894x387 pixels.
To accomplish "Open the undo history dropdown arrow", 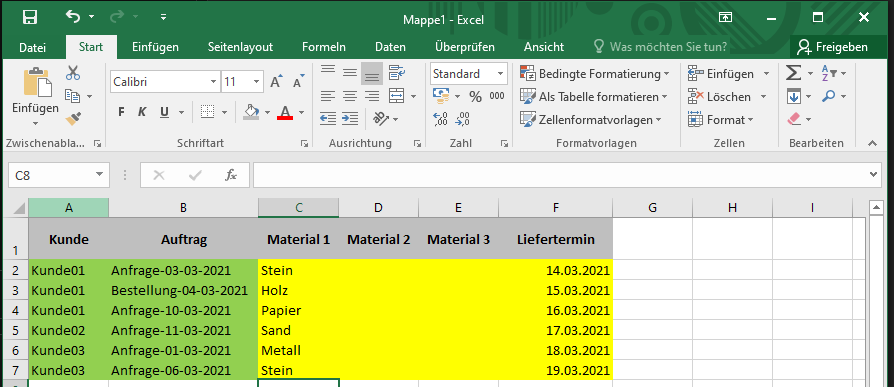I will tap(91, 18).
